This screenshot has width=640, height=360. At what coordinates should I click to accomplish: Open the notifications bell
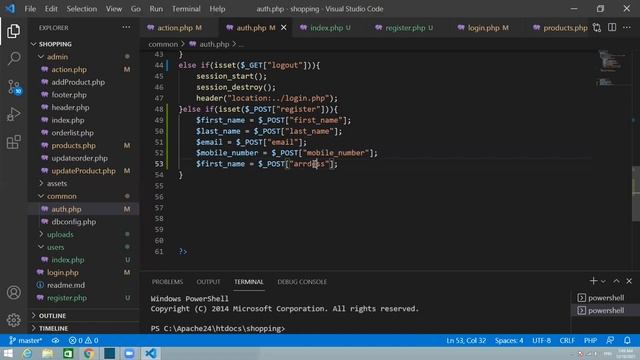(627, 340)
